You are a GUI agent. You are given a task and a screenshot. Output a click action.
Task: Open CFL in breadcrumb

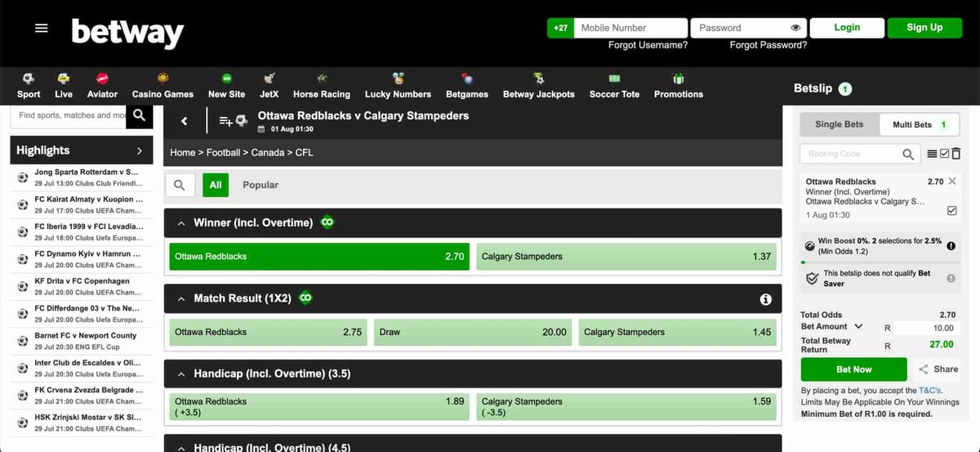click(x=304, y=152)
